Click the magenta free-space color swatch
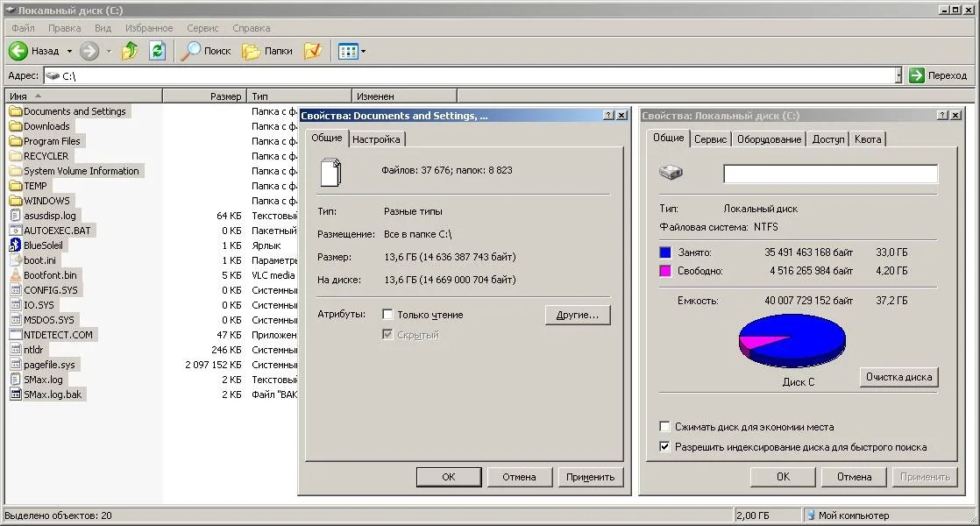Screen dimensions: 980x526 [665, 271]
